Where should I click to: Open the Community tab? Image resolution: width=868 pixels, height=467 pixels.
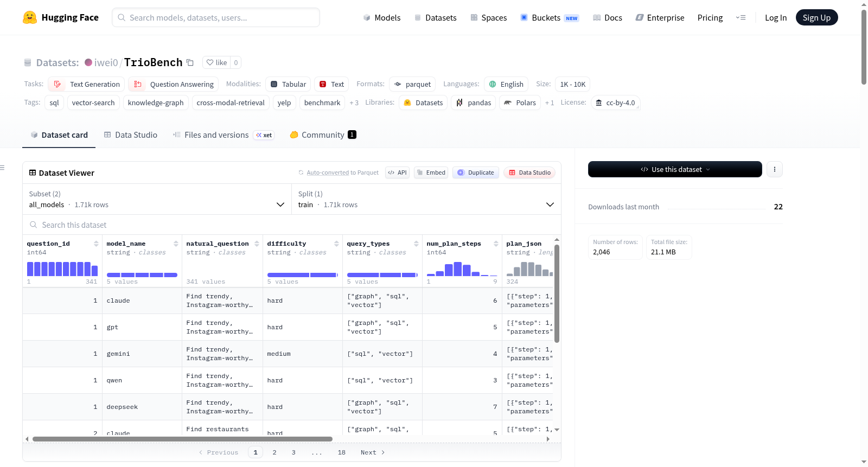pyautogui.click(x=323, y=135)
